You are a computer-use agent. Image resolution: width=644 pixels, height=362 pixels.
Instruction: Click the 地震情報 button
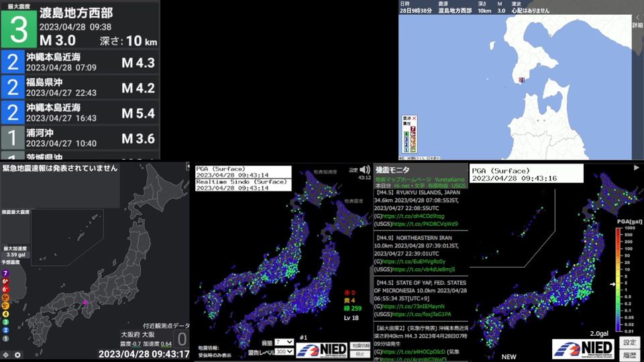coord(360,346)
